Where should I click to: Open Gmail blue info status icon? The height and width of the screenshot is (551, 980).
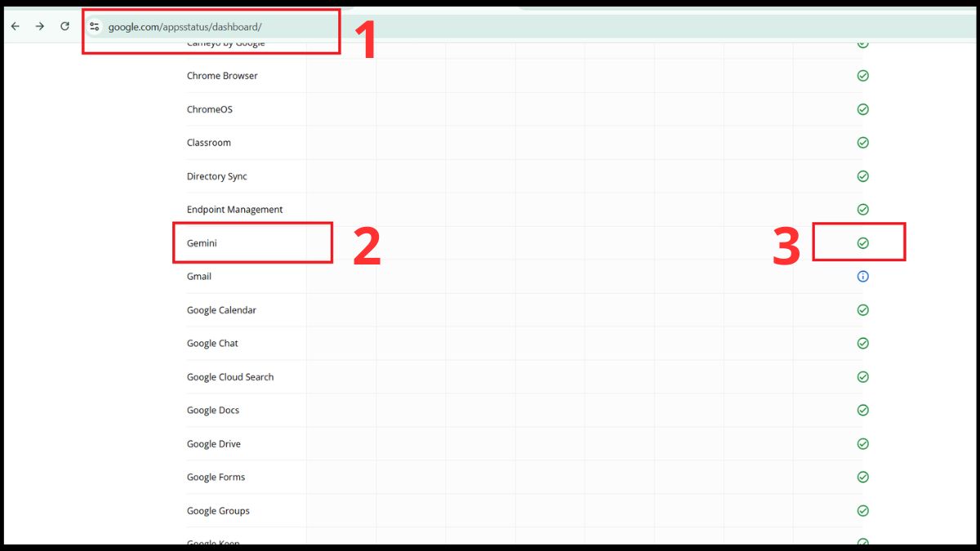(x=862, y=277)
